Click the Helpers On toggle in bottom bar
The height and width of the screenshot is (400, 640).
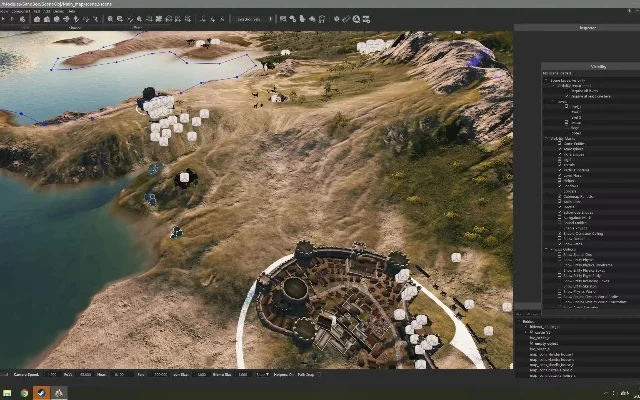(283, 374)
